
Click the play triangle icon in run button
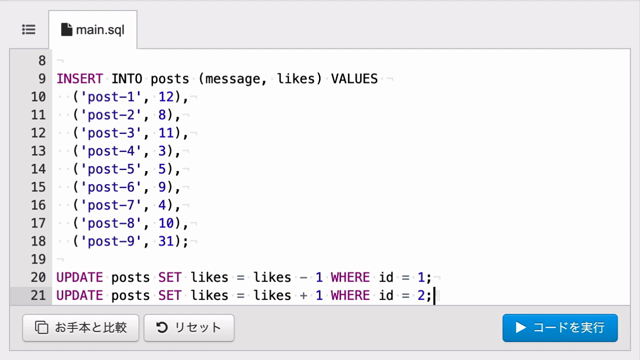pos(520,327)
